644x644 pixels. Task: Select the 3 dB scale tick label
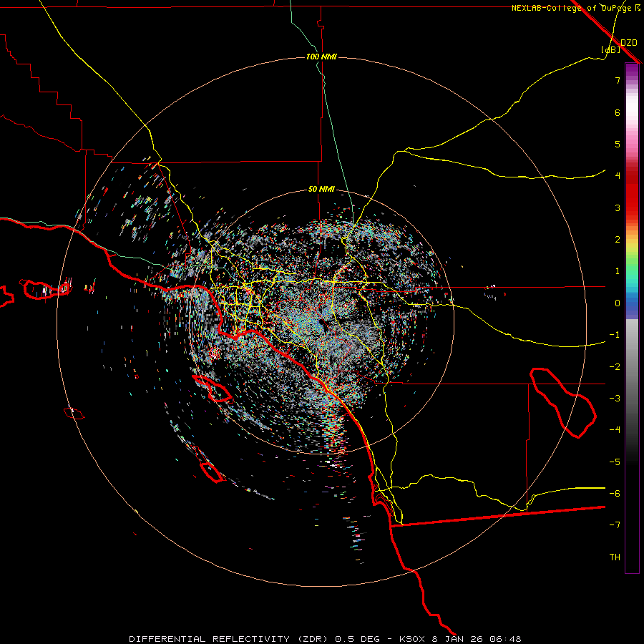click(x=618, y=208)
